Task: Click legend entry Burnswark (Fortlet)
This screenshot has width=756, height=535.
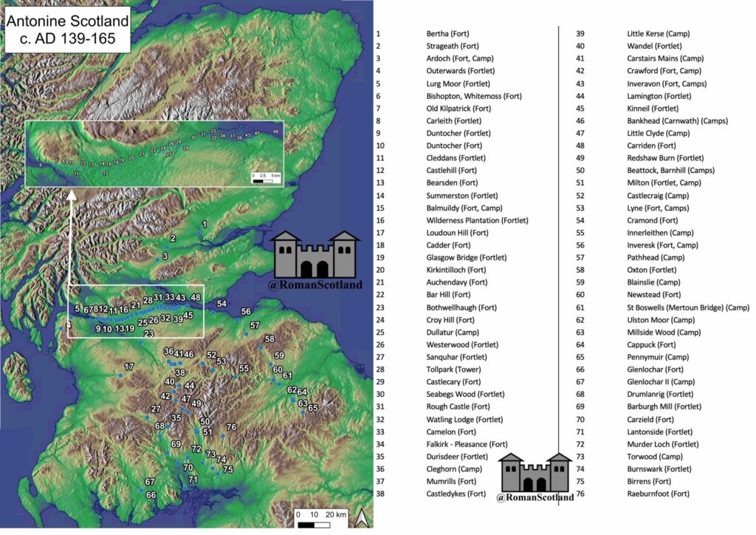Action: point(659,469)
